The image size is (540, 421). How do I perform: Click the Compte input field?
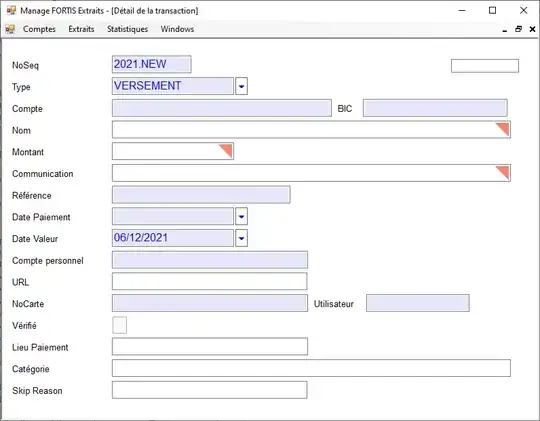[x=222, y=108]
